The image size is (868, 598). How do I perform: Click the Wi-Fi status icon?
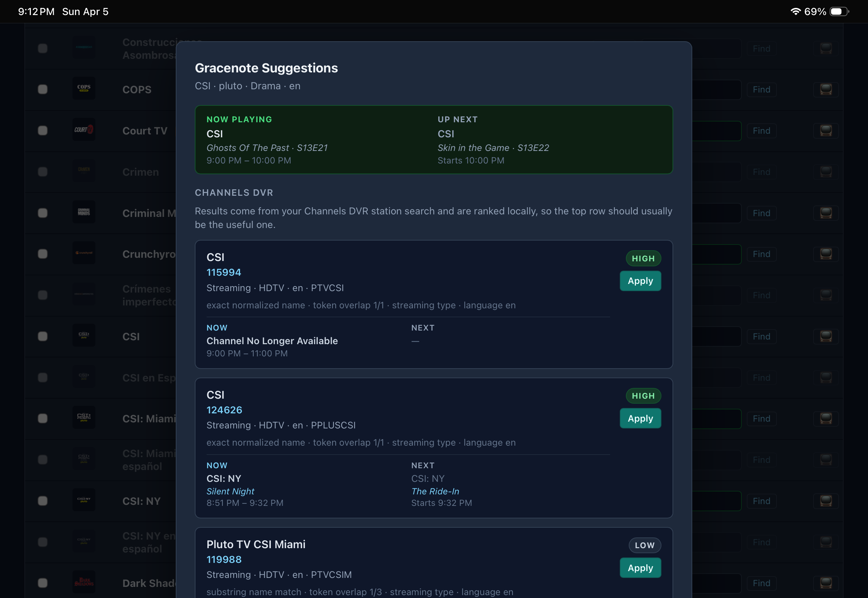[795, 11]
